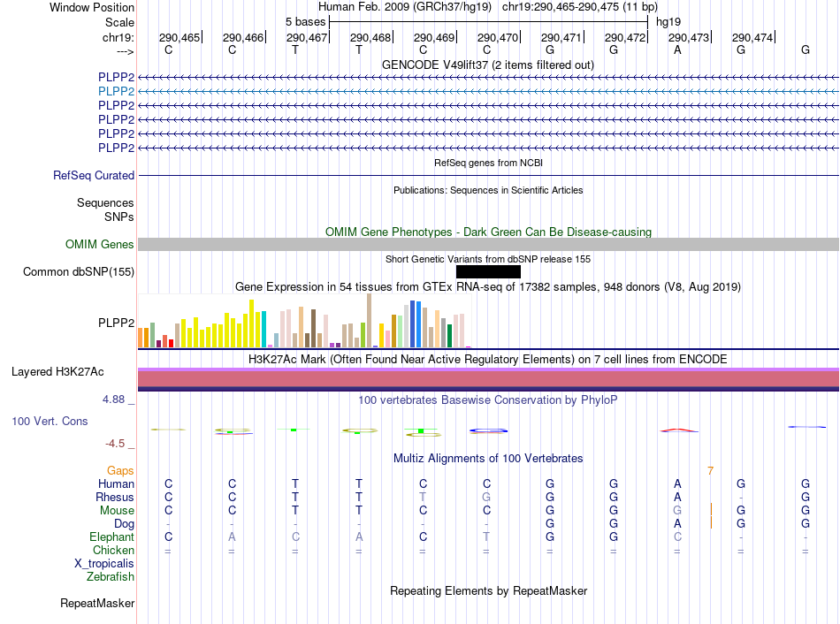Click the pink H3K27Ac signal band
This screenshot has width=840, height=624.
(x=488, y=378)
